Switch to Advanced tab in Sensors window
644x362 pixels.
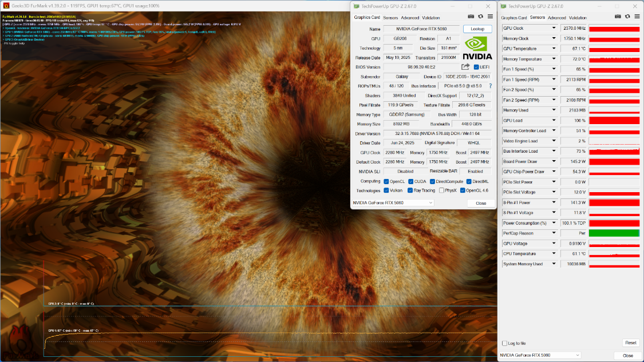(x=557, y=18)
